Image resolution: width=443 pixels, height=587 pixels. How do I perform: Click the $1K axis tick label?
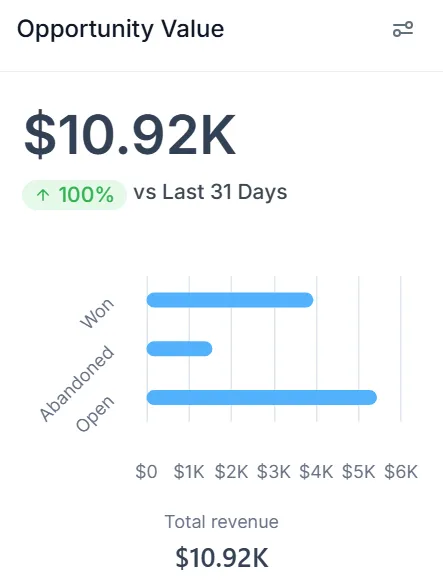pos(189,471)
